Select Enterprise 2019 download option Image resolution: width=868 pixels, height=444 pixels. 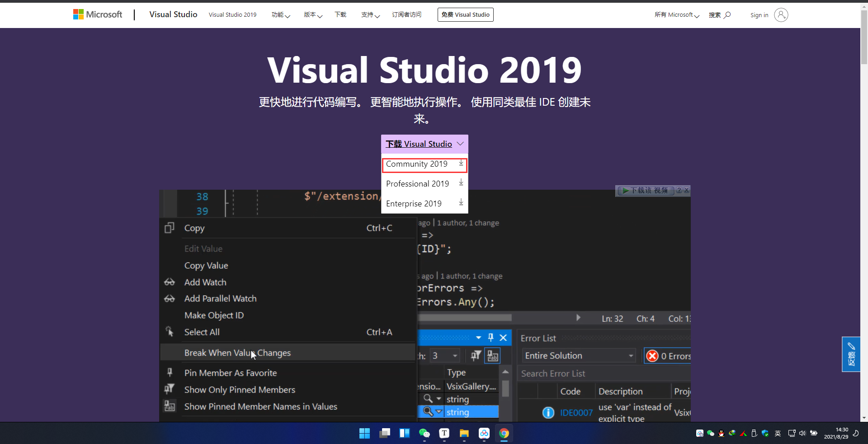click(x=425, y=204)
